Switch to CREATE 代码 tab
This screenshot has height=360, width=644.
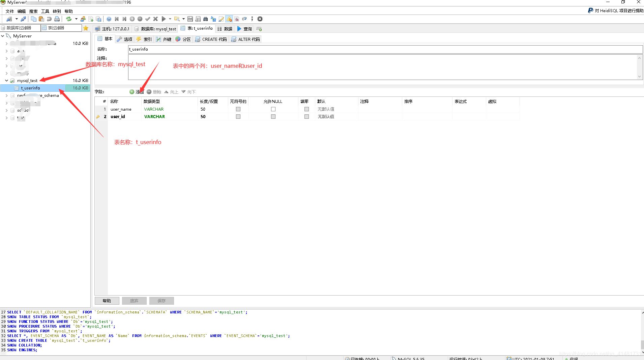[211, 39]
